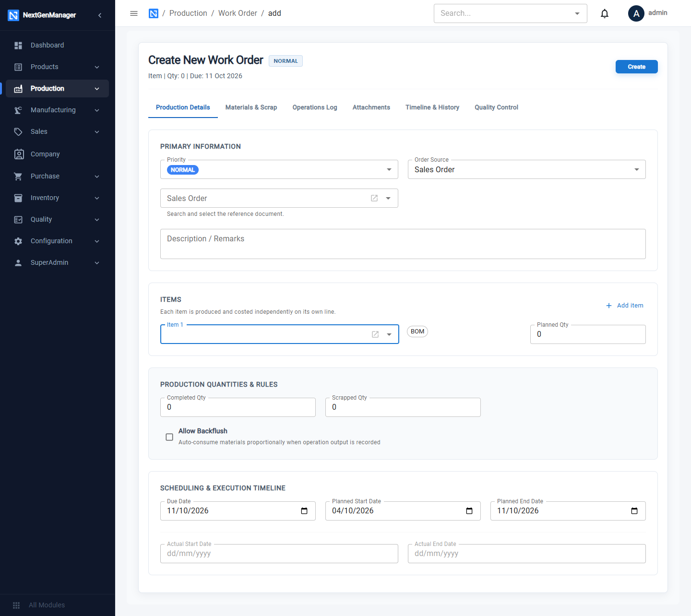Open the Order Source dropdown
Image resolution: width=691 pixels, height=616 pixels.
(x=527, y=169)
